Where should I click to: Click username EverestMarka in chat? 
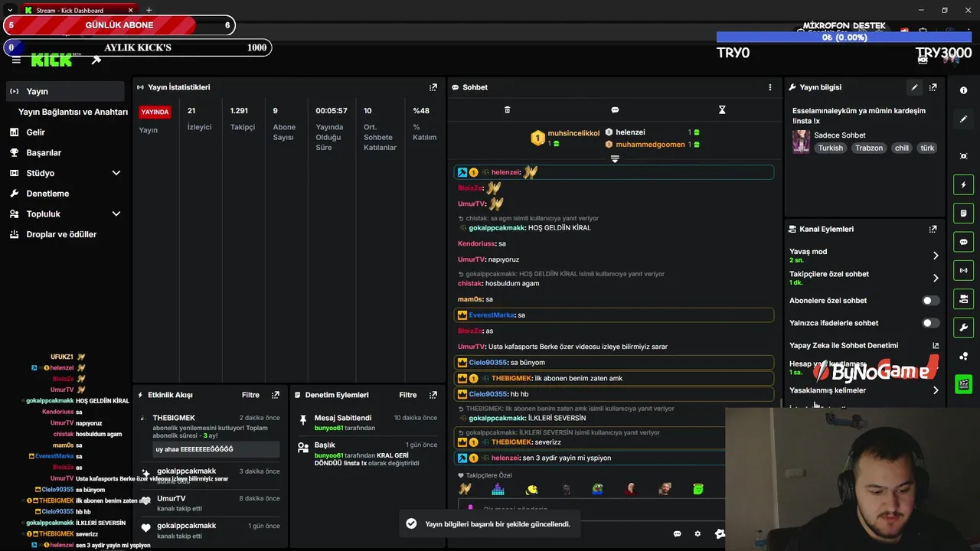pyautogui.click(x=492, y=315)
